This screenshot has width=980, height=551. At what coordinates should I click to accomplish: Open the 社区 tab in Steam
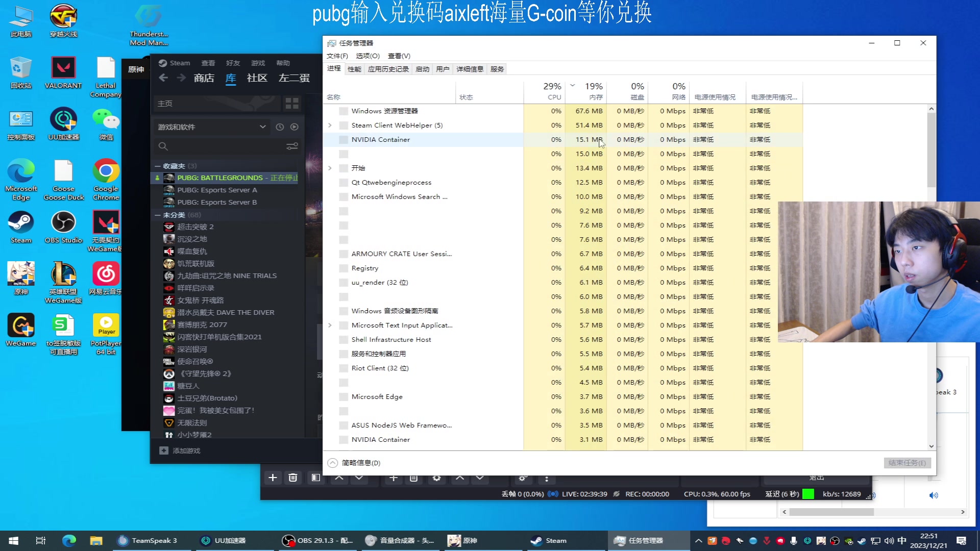tap(257, 78)
